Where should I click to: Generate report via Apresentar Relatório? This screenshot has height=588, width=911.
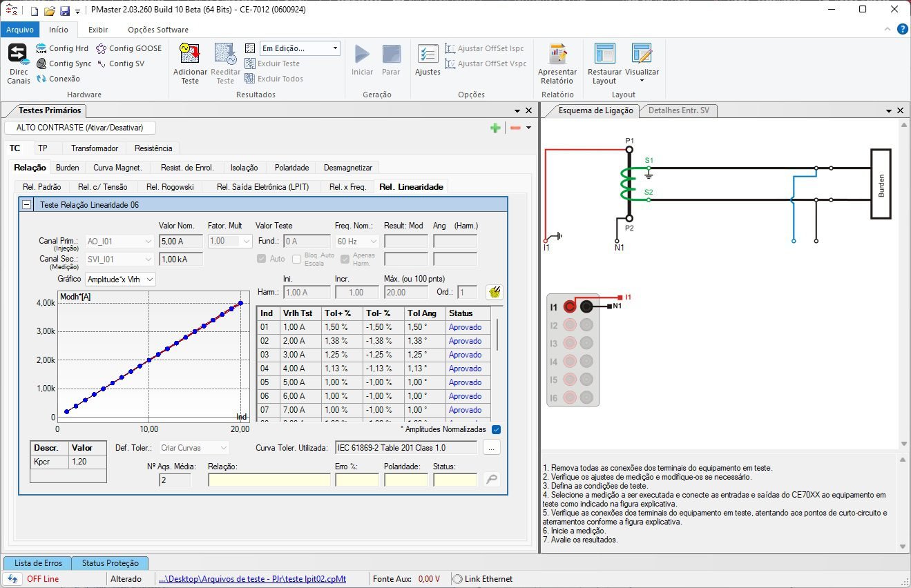(x=557, y=62)
